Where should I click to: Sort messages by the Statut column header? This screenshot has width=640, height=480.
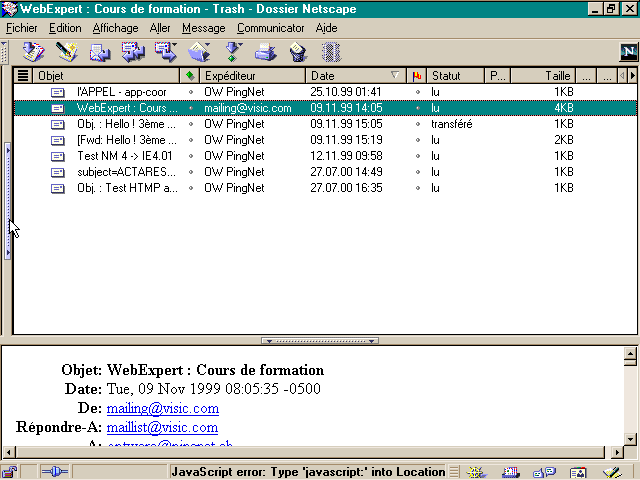point(455,76)
